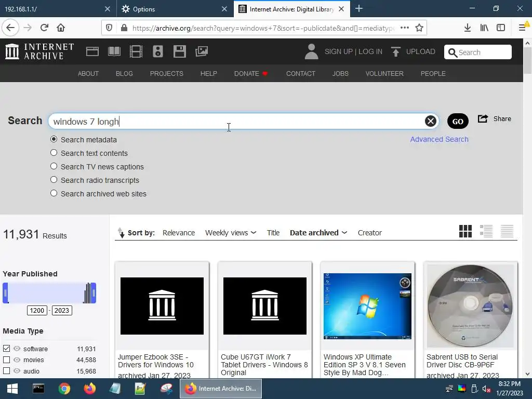The width and height of the screenshot is (532, 399).
Task: Toggle eye icon for movies
Action: point(17,360)
